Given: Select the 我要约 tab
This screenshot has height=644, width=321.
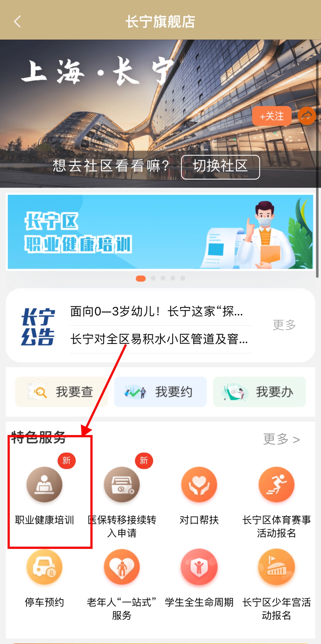Looking at the screenshot, I should point(160,392).
